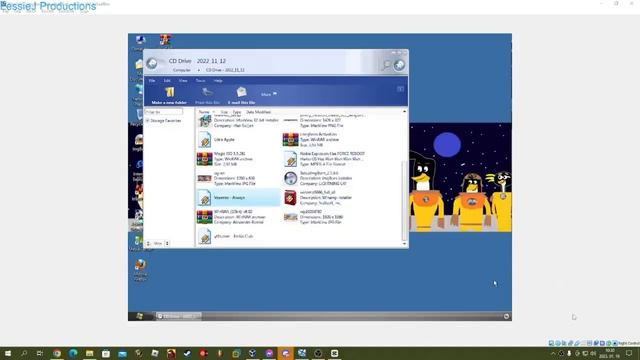Click the file list vertical scrollbar thumb

pos(404,200)
